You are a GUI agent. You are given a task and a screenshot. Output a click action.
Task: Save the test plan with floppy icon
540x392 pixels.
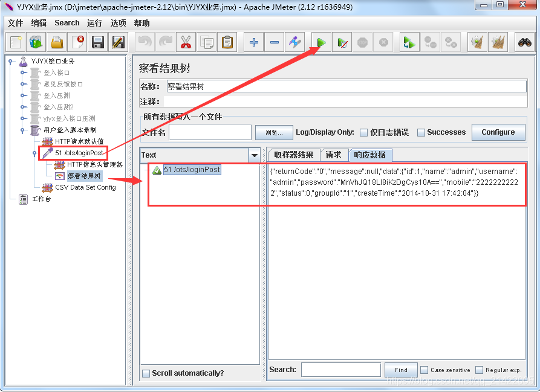click(x=98, y=42)
